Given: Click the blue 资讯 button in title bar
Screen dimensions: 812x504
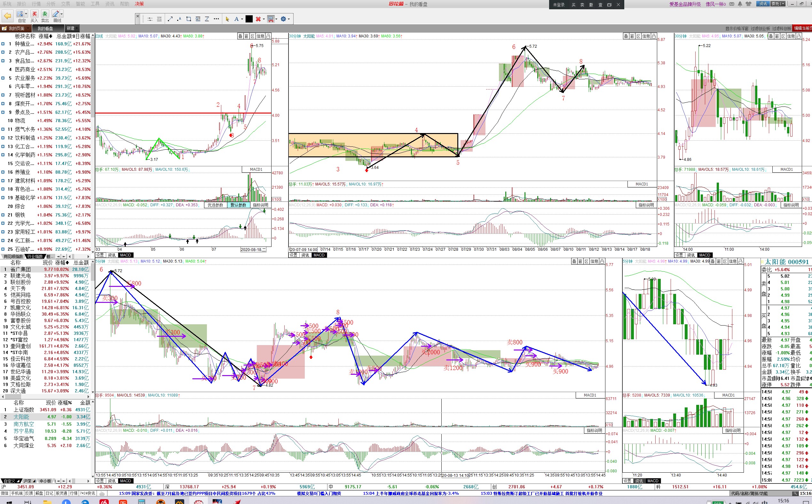Looking at the screenshot, I should pyautogui.click(x=763, y=4).
